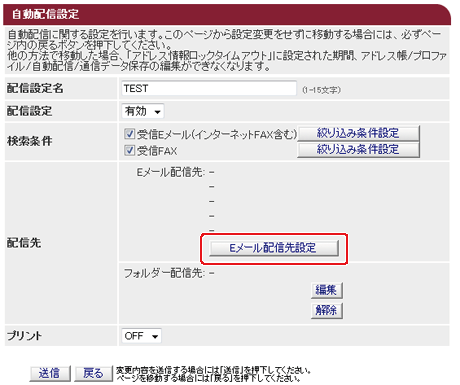The width and height of the screenshot is (460, 385).
Task: Click the プリント row label
Action: (x=25, y=336)
